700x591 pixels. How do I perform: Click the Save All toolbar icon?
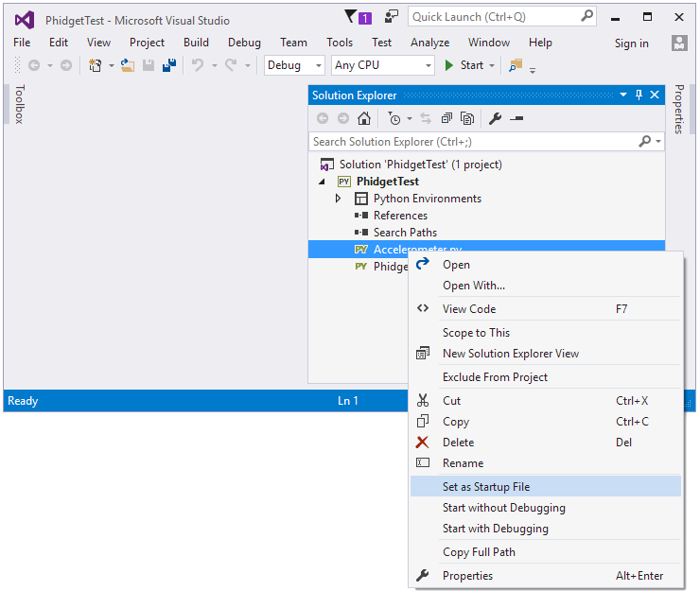[169, 65]
